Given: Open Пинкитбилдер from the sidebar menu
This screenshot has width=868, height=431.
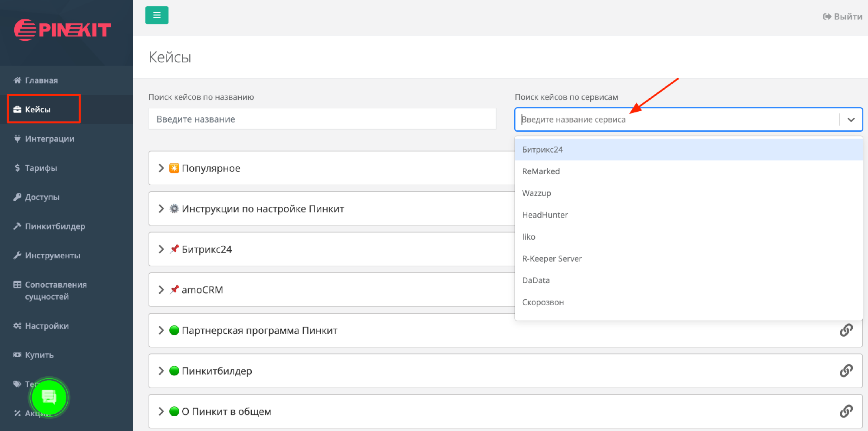Looking at the screenshot, I should coord(55,226).
